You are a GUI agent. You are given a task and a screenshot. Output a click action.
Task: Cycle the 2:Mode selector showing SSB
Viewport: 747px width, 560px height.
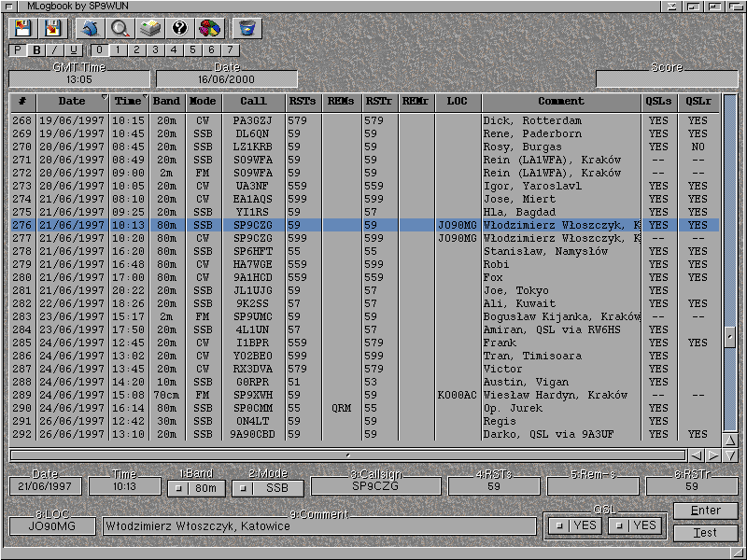point(268,488)
